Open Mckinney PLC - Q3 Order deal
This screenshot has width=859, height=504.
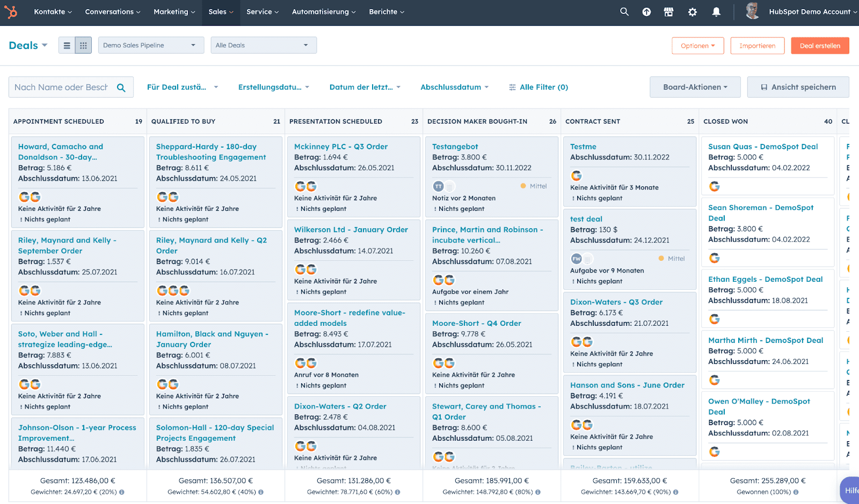(341, 147)
